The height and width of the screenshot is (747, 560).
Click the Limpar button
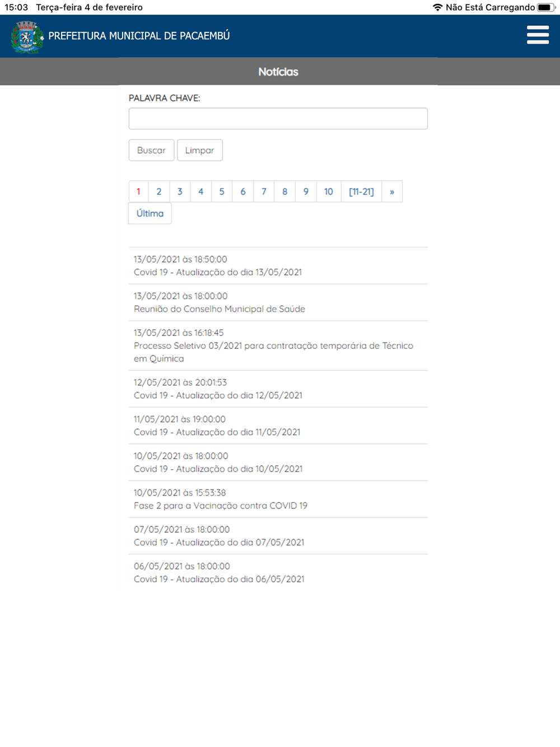tap(200, 150)
